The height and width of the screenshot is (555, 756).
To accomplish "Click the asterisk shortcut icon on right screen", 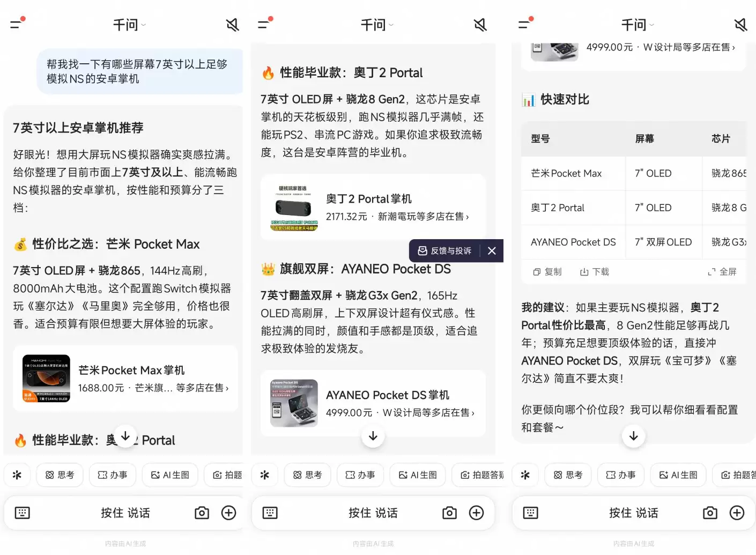I will (525, 475).
